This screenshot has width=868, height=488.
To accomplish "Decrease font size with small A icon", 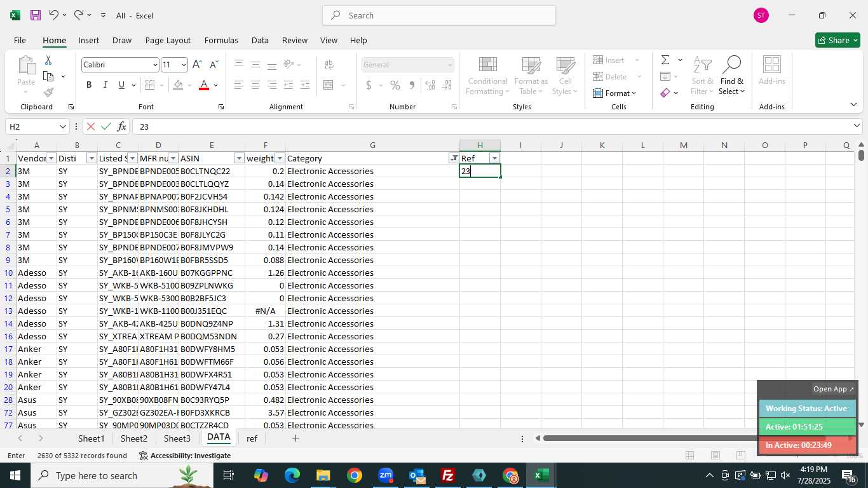I will coord(214,65).
